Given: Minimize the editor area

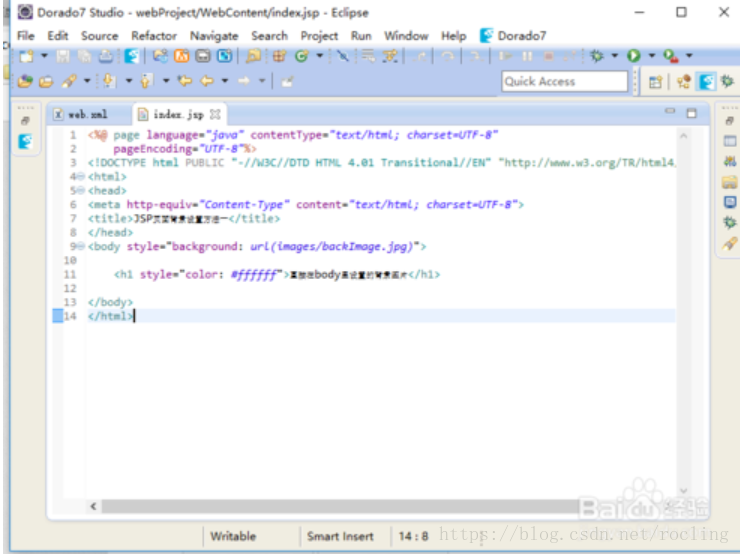Looking at the screenshot, I should coord(670,111).
